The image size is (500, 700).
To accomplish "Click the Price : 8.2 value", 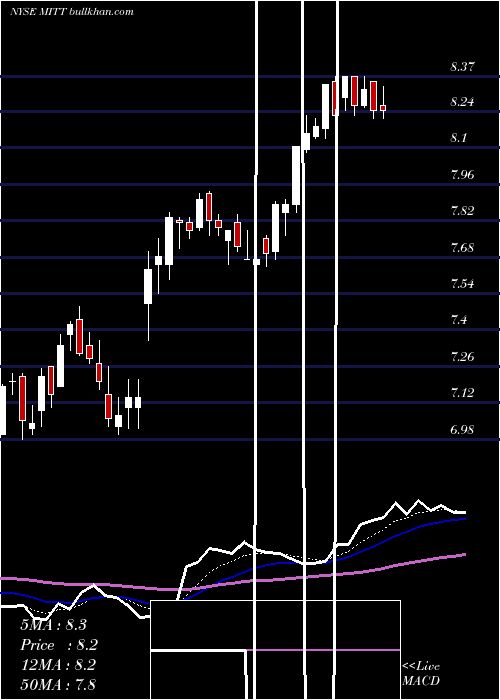I will (x=59, y=645).
